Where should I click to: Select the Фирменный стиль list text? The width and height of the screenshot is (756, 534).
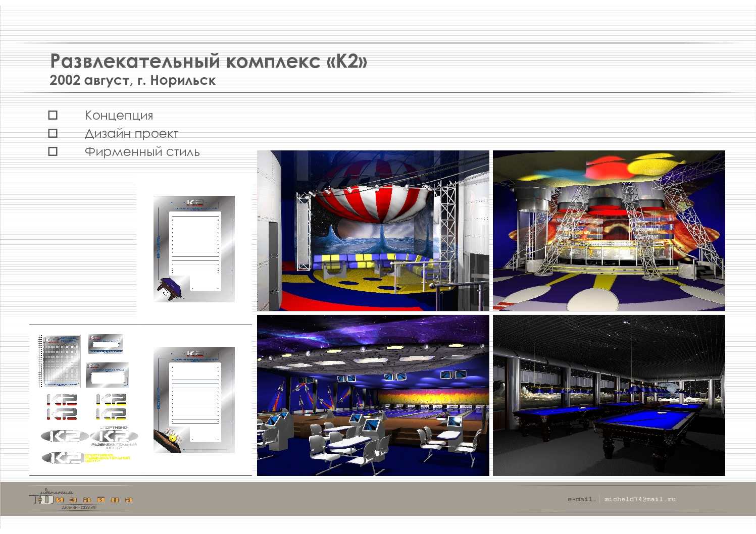coord(142,152)
